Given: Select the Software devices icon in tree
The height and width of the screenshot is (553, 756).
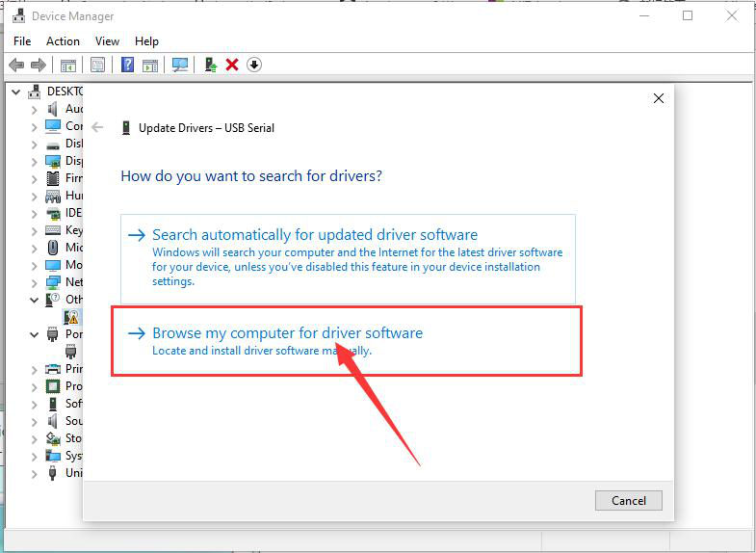Looking at the screenshot, I should [53, 404].
